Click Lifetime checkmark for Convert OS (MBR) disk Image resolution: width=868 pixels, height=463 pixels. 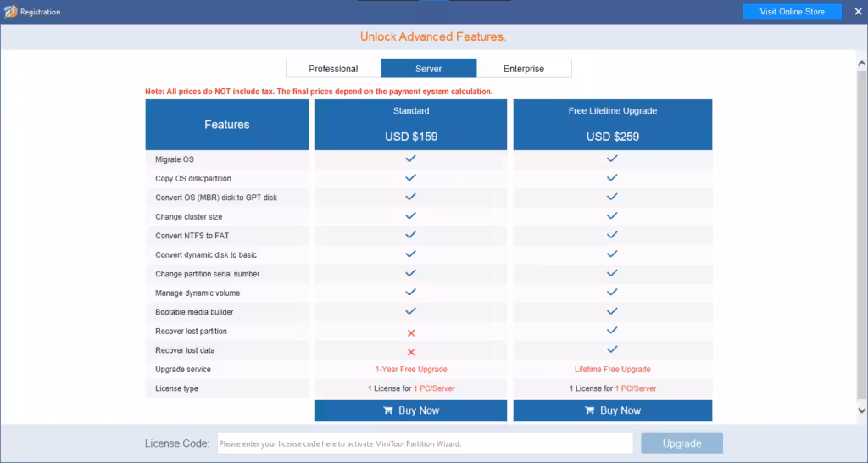[x=612, y=198]
